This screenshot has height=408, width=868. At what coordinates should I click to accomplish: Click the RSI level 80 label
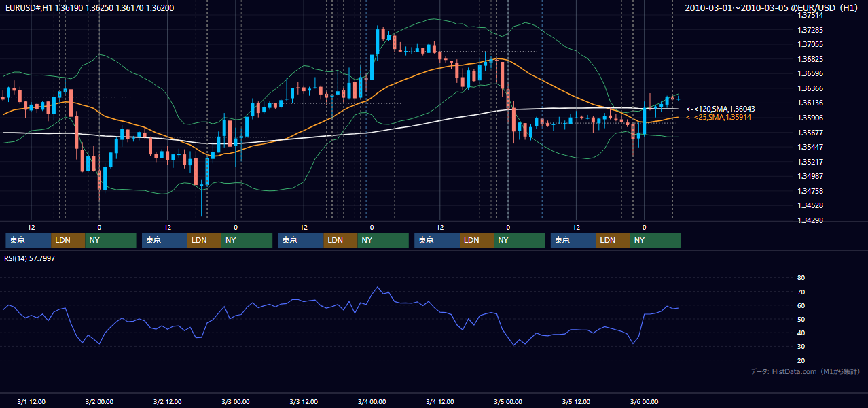pos(801,278)
